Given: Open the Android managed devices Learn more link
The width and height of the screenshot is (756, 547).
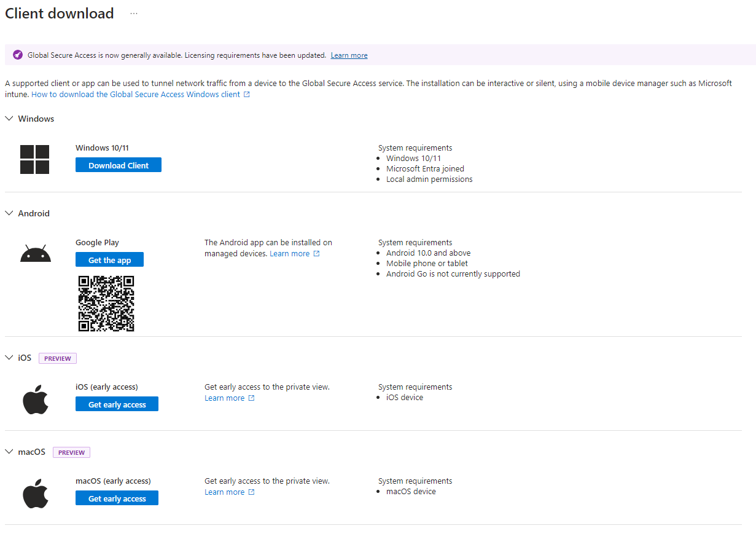Looking at the screenshot, I should tap(289, 254).
